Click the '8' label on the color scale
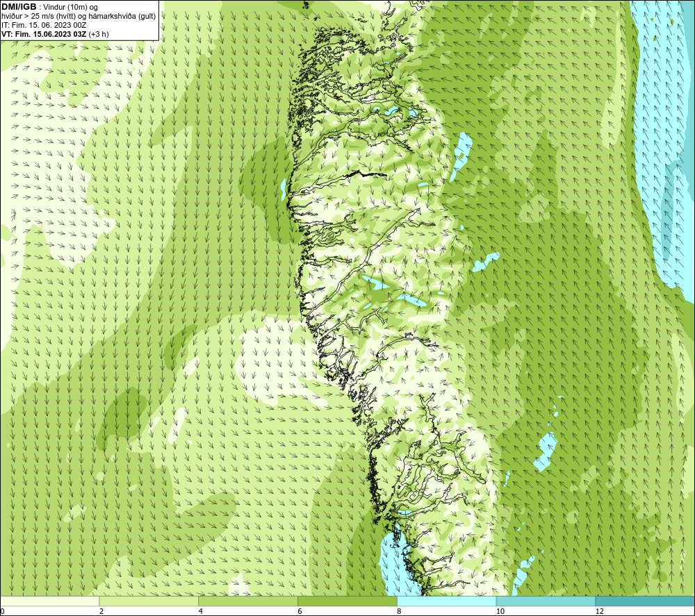Screen dimensions: 695x616 [400, 611]
